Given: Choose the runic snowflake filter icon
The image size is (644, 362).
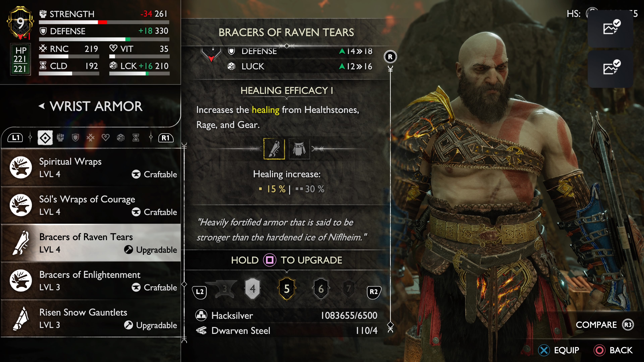Looking at the screenshot, I should click(91, 138).
